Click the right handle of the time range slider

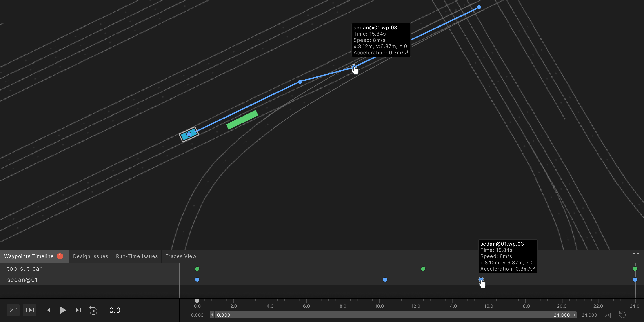574,315
